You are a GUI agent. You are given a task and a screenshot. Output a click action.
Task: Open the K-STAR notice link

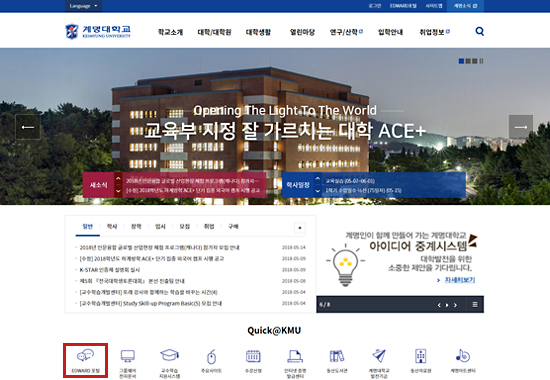tap(110, 270)
